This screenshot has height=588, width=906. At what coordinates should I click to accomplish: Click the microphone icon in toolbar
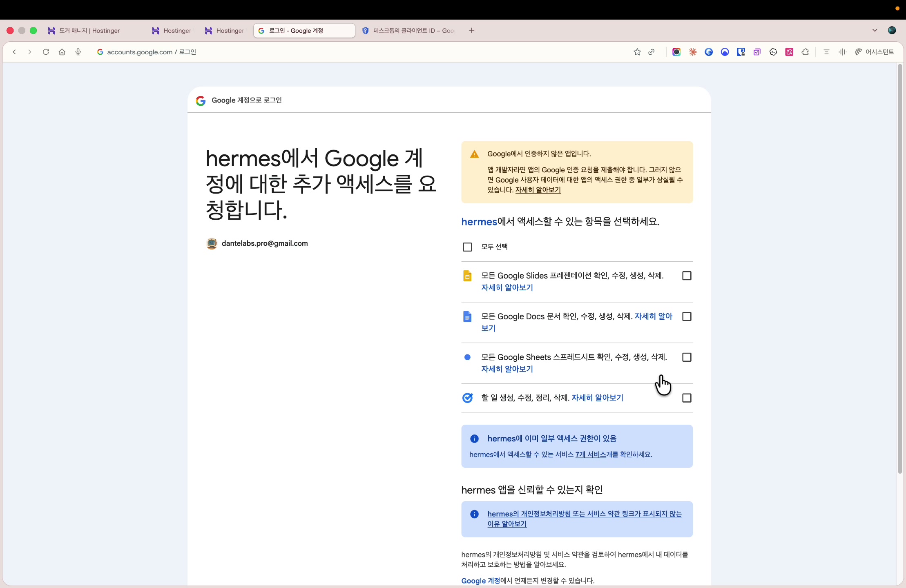click(78, 52)
